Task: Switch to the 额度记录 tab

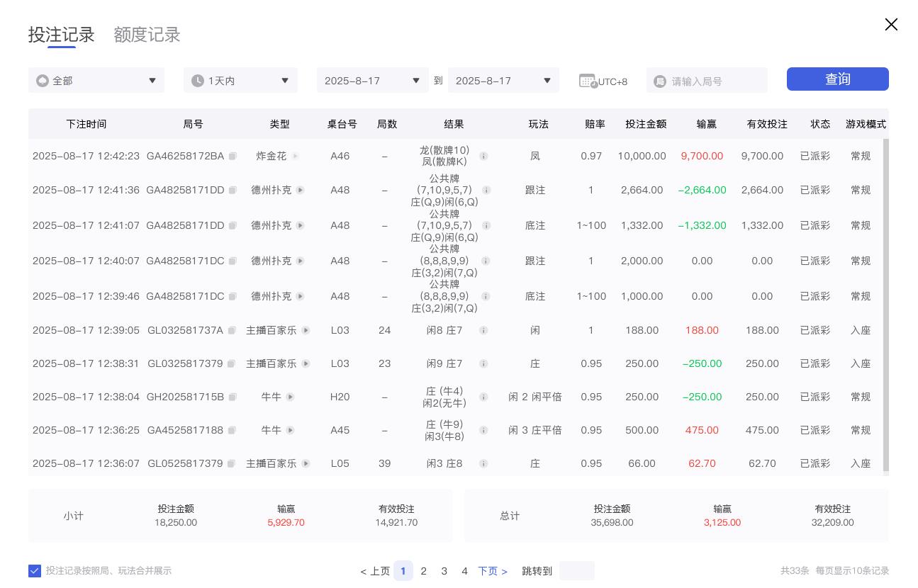Action: click(x=147, y=34)
